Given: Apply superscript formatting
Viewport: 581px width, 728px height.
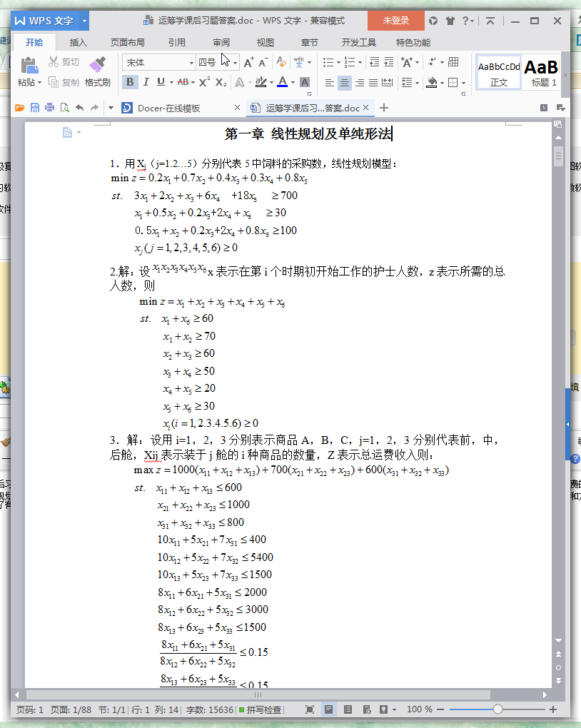Looking at the screenshot, I should coord(204,82).
